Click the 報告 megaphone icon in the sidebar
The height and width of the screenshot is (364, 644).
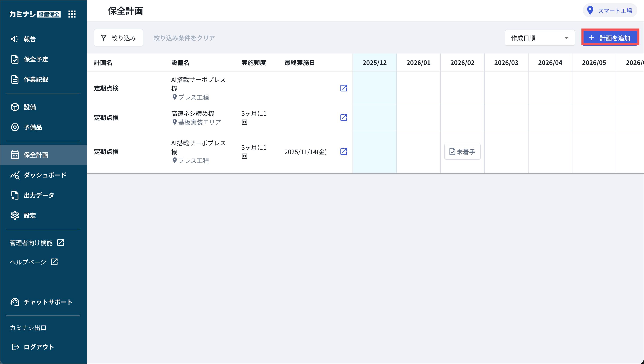[x=15, y=39]
